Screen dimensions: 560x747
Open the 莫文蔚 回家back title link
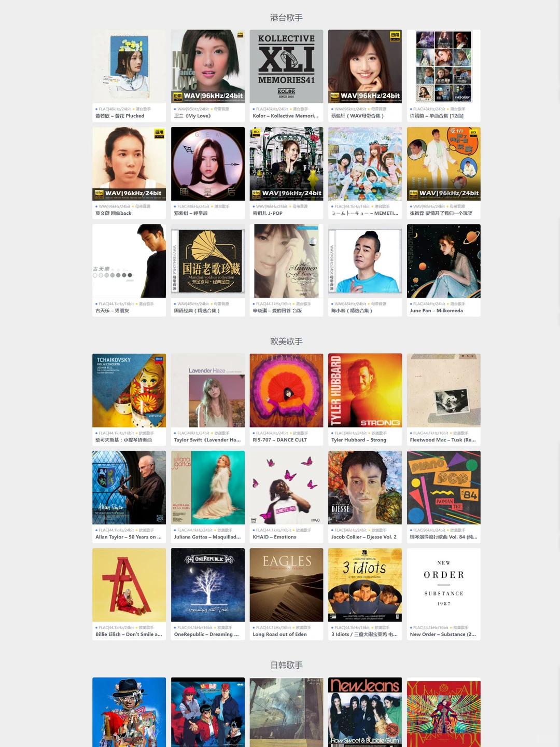114,213
